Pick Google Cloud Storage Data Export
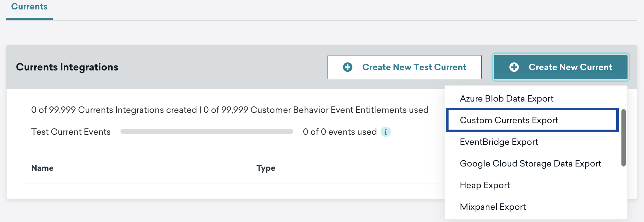This screenshot has height=222, width=644. (x=530, y=163)
